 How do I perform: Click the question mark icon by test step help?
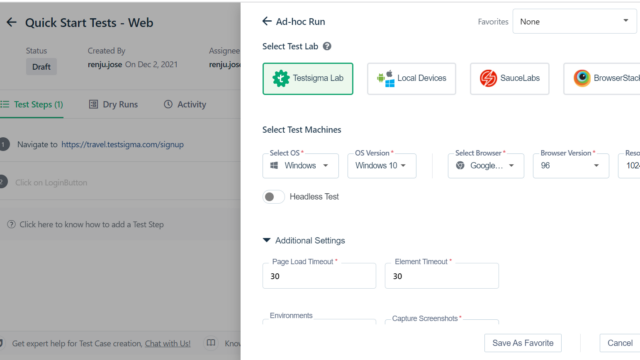tap(11, 224)
